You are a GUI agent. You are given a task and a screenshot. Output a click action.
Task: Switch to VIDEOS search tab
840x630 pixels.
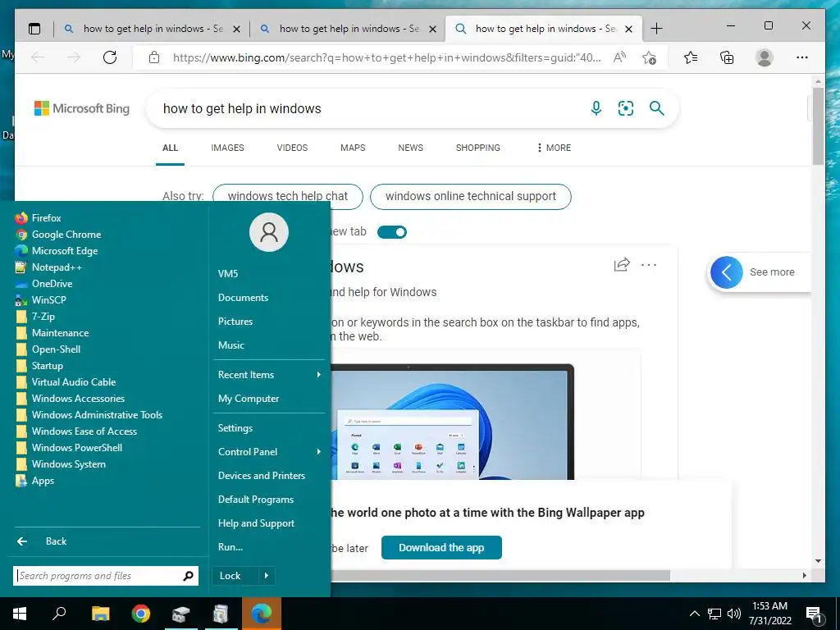pyautogui.click(x=293, y=148)
